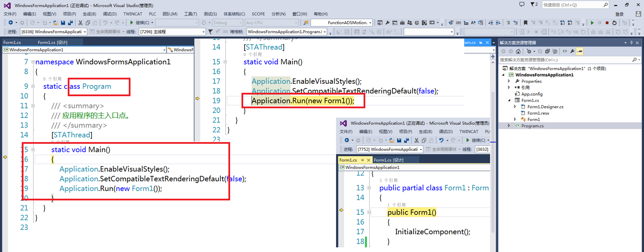Click the Undo arrow icon
The image size is (644, 252).
pyautogui.click(x=105, y=23)
